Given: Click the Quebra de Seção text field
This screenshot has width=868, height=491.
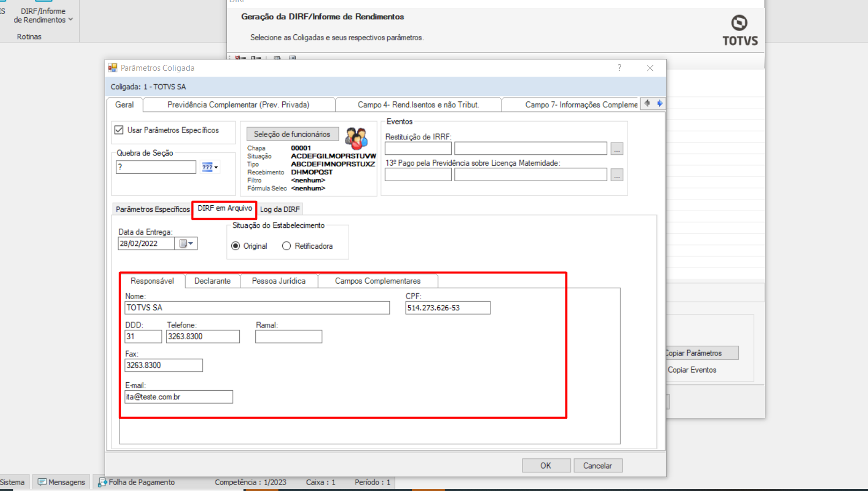Looking at the screenshot, I should (x=156, y=167).
